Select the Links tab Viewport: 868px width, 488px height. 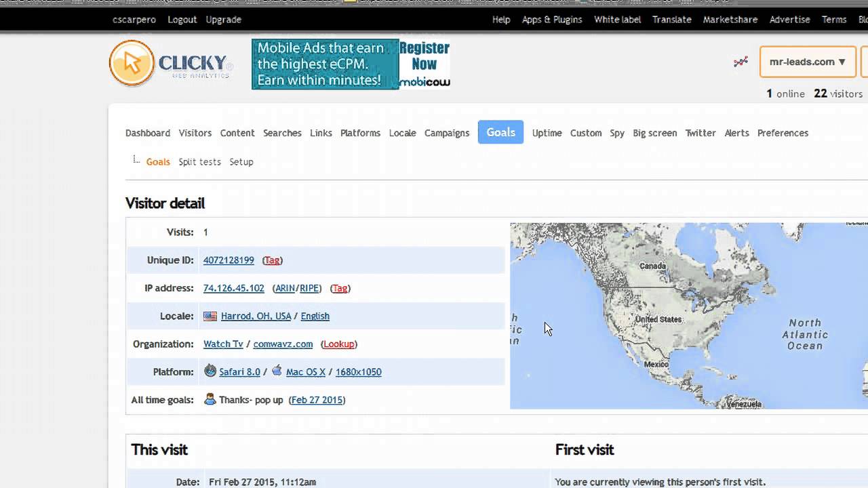[321, 133]
